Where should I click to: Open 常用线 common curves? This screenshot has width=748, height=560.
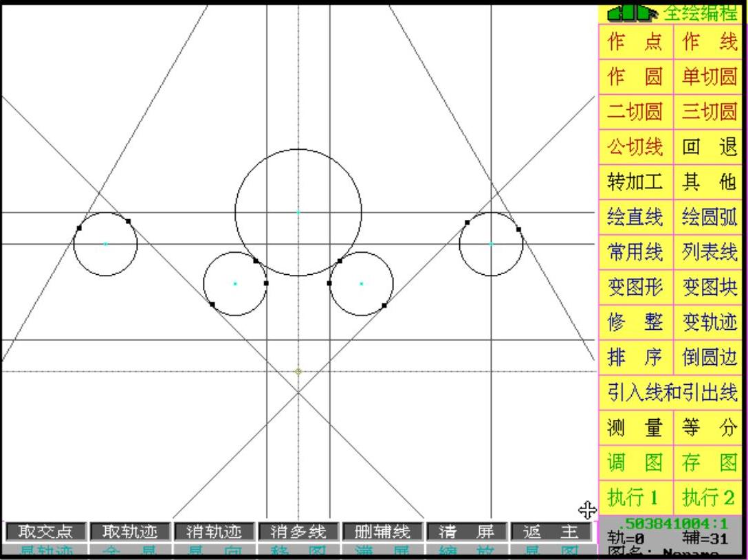[635, 251]
